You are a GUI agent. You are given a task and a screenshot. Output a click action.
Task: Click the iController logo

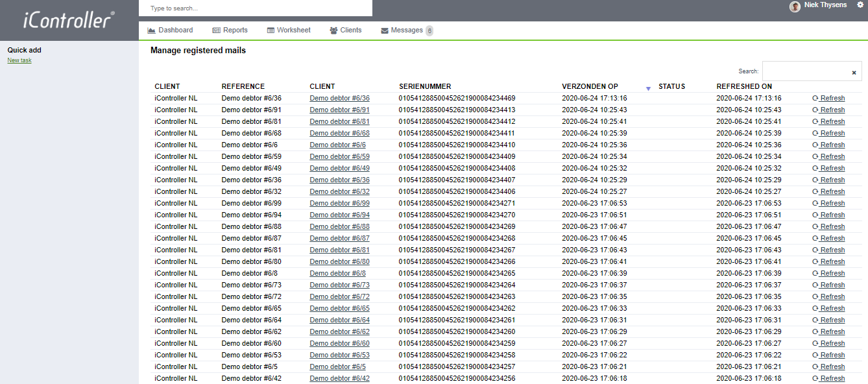click(69, 20)
